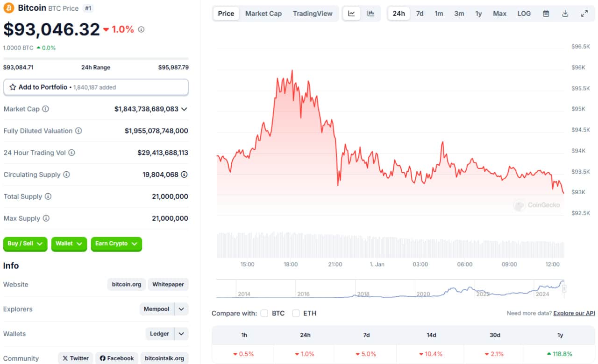This screenshot has height=364, width=598.
Task: Switch to candlestick chart icon
Action: click(x=370, y=14)
